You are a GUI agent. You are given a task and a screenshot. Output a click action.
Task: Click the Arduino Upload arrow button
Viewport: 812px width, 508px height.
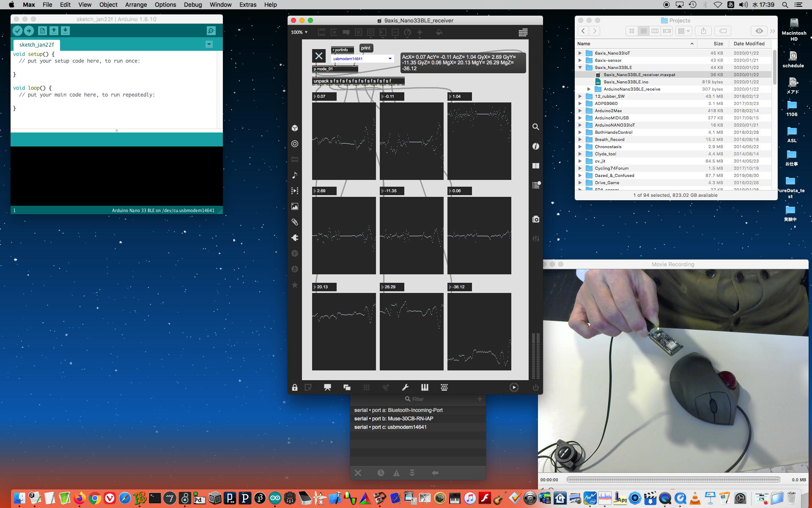[x=29, y=31]
